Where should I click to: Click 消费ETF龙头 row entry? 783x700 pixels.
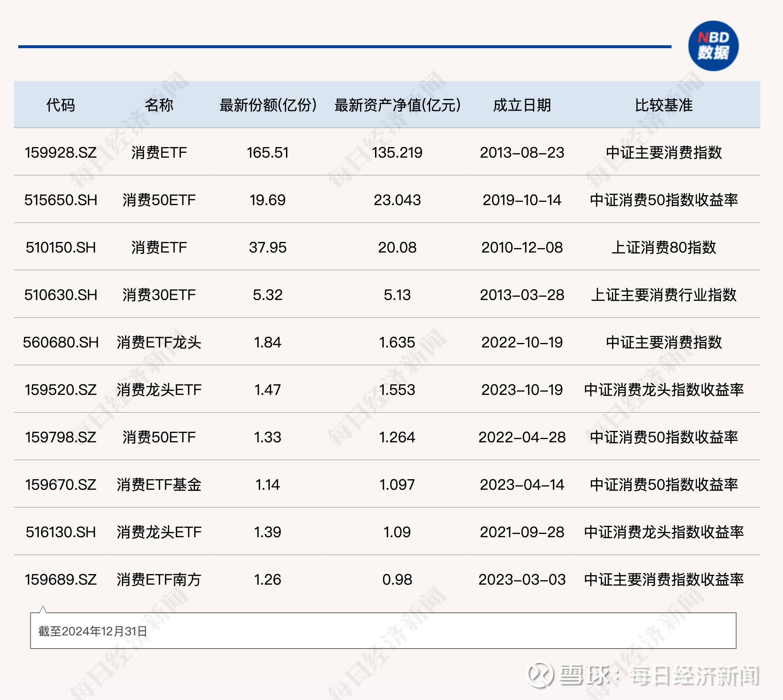pos(161,342)
